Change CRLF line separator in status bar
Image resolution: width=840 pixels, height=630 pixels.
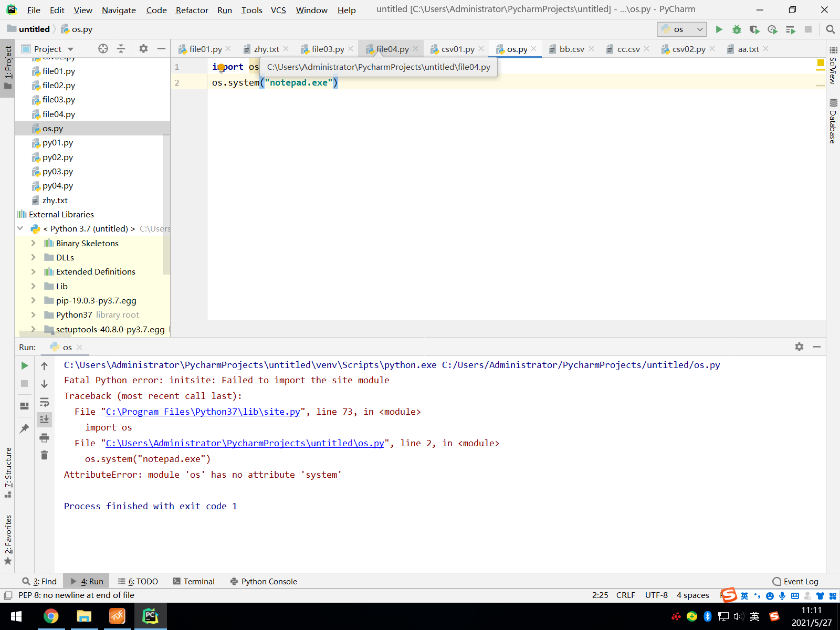tap(626, 595)
